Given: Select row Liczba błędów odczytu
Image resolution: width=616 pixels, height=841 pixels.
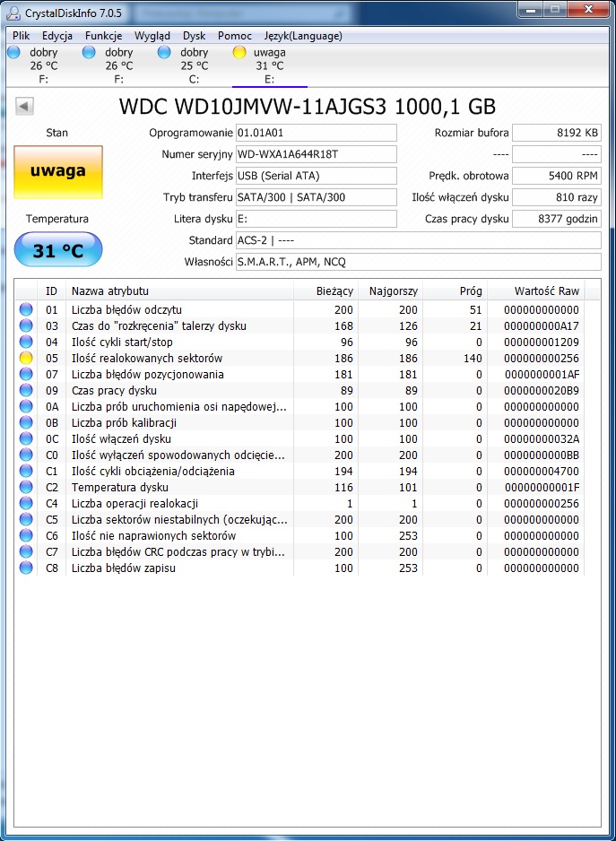Looking at the screenshot, I should (300, 309).
